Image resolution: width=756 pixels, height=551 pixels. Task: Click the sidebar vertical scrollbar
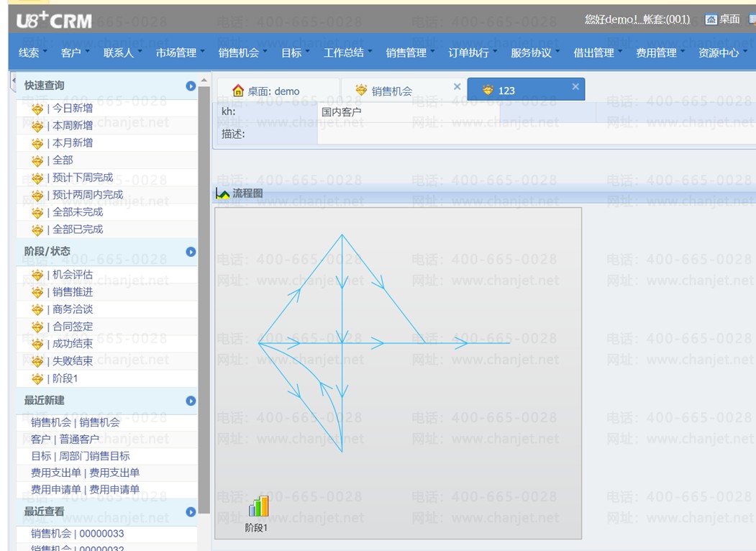pyautogui.click(x=204, y=299)
